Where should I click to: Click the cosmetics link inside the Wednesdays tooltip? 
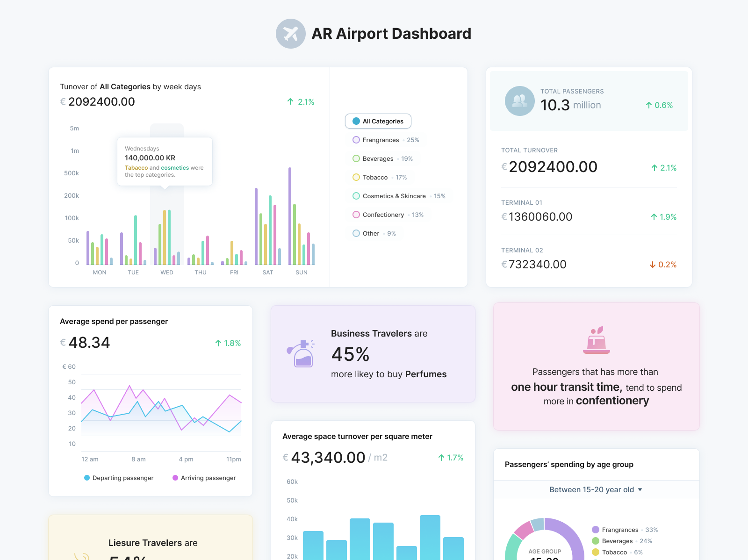pos(175,168)
